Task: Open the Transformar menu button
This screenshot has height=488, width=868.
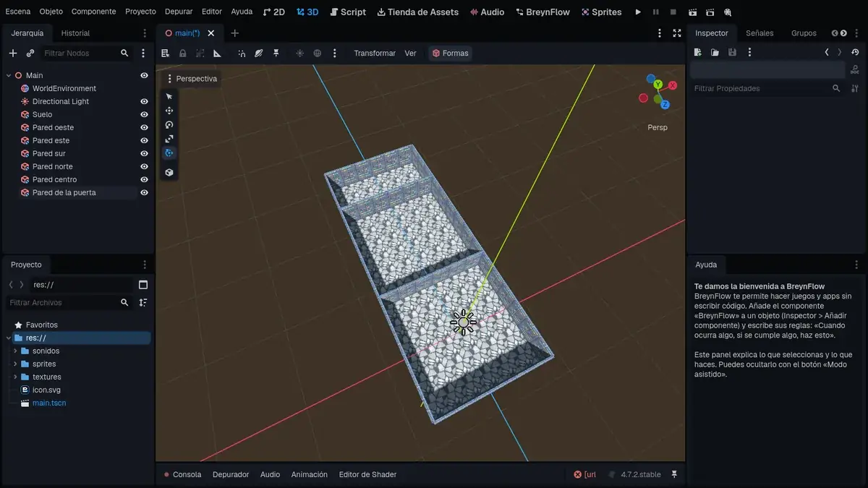Action: click(375, 53)
